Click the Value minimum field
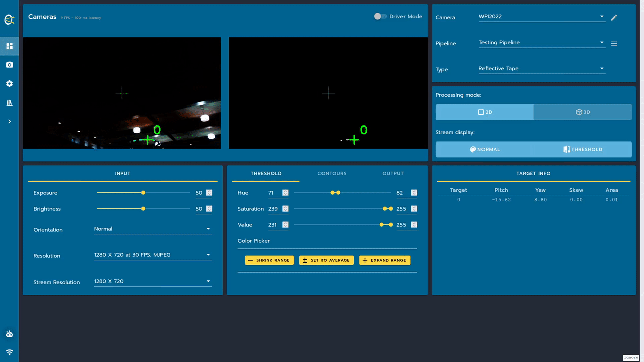 pos(278,225)
